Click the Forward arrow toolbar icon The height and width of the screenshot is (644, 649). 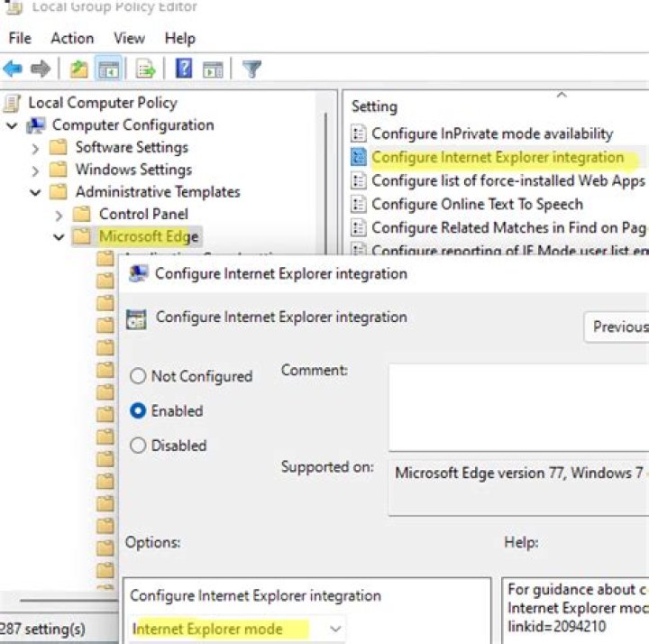pos(40,69)
